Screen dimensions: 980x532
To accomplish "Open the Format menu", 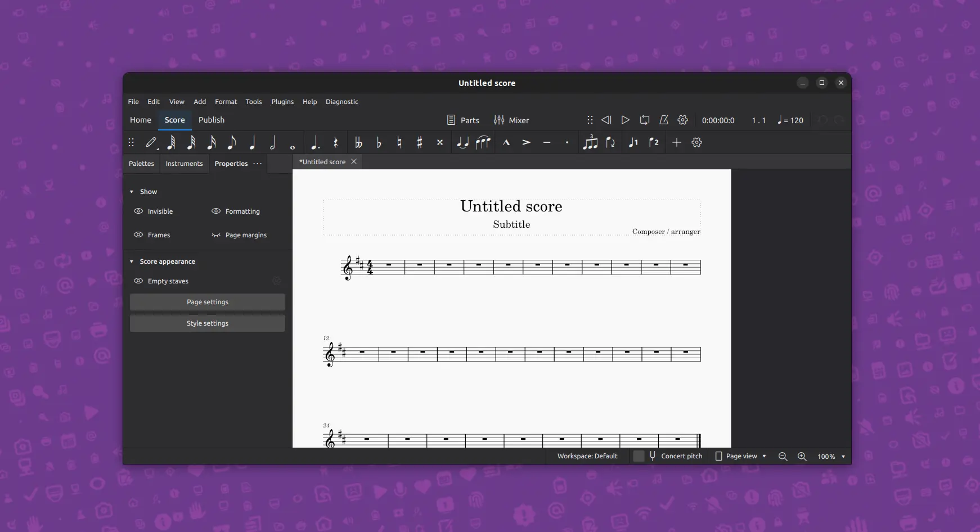I will coord(226,102).
